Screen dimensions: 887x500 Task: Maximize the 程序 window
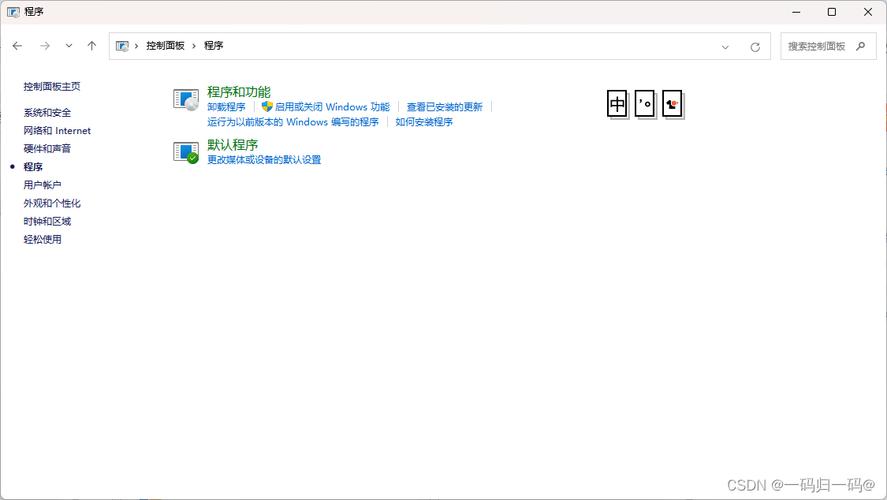[x=832, y=12]
